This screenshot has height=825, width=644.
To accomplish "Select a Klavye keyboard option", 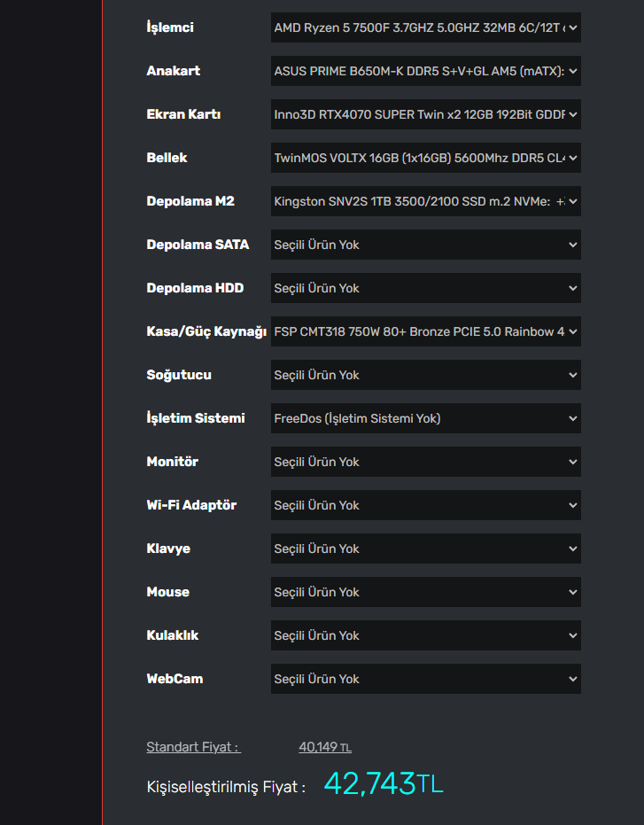I will click(425, 549).
